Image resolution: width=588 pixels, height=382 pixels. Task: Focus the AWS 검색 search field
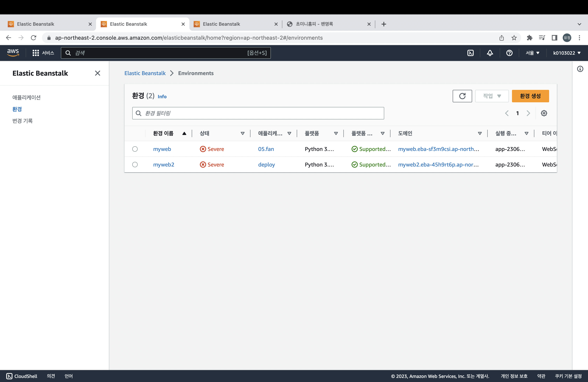[x=166, y=53]
